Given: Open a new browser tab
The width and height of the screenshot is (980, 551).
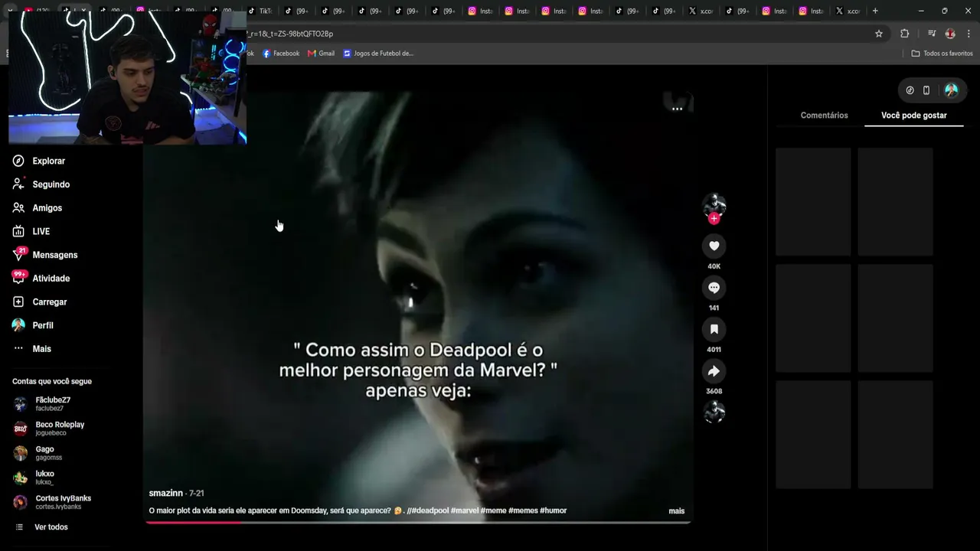Looking at the screenshot, I should [875, 11].
